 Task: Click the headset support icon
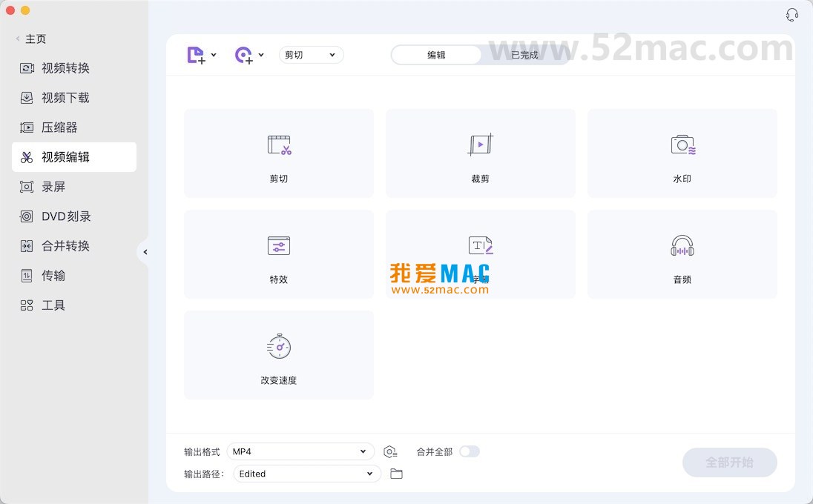tap(791, 15)
